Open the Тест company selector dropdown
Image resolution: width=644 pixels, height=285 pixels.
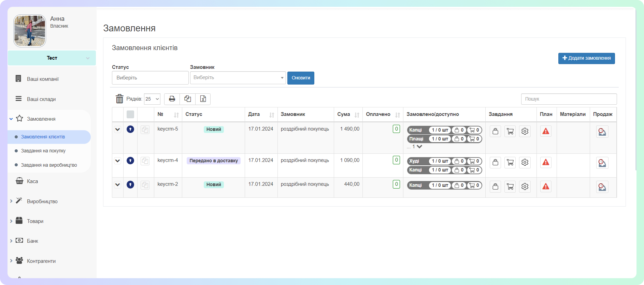click(52, 58)
